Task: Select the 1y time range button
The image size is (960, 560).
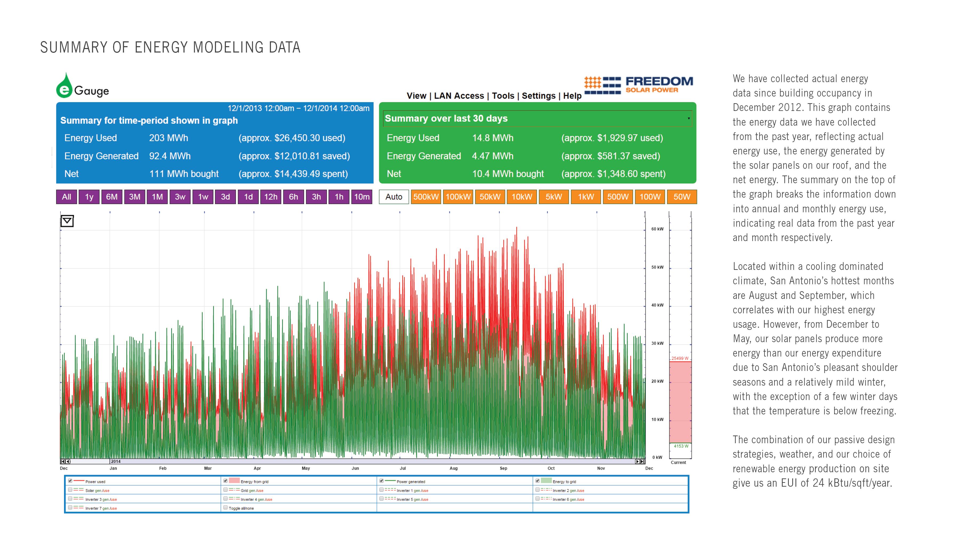Action: 89,197
